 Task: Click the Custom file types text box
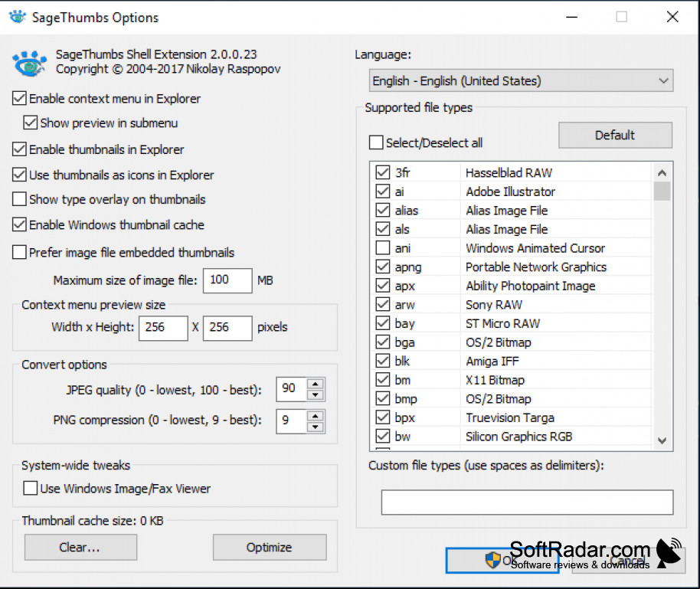point(527,502)
